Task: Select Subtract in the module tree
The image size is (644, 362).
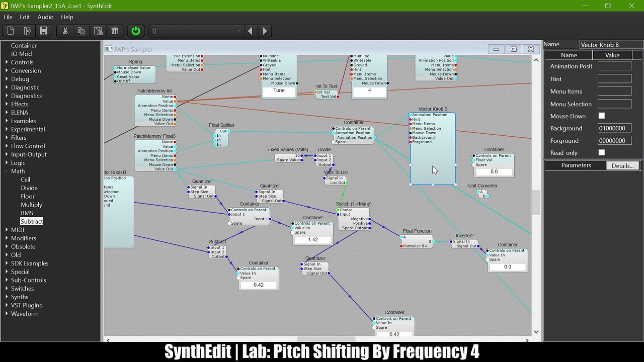Action: tap(32, 222)
